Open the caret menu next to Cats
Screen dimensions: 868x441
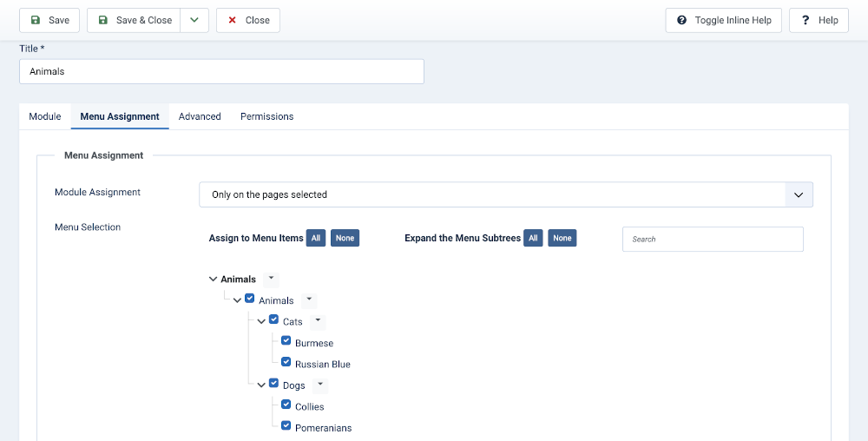click(x=318, y=321)
